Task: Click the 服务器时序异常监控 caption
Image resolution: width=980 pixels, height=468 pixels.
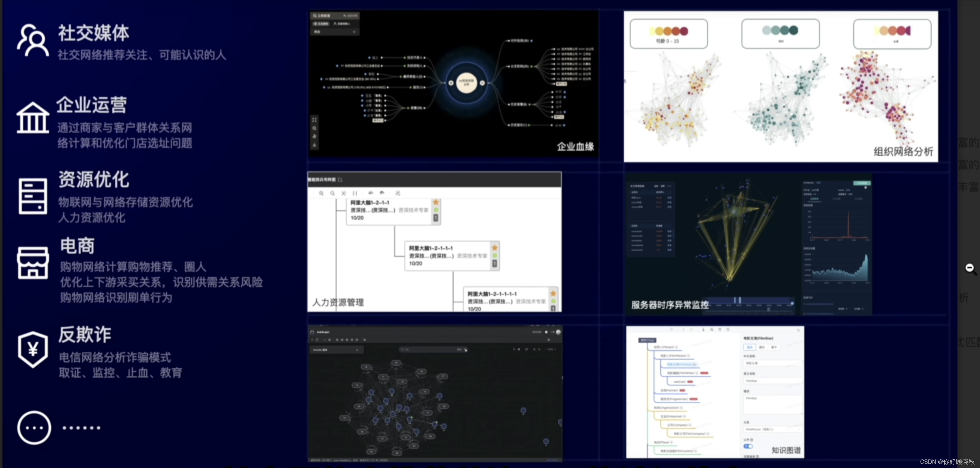Action: tap(669, 305)
